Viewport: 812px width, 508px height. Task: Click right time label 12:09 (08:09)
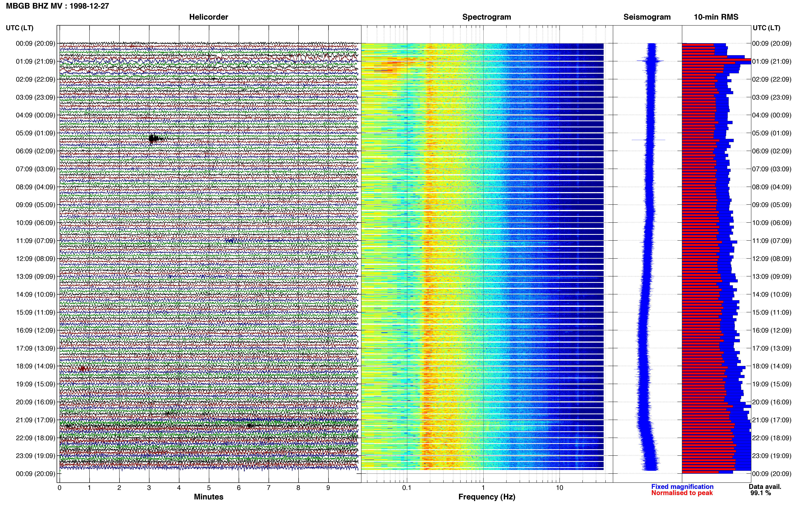pos(772,259)
